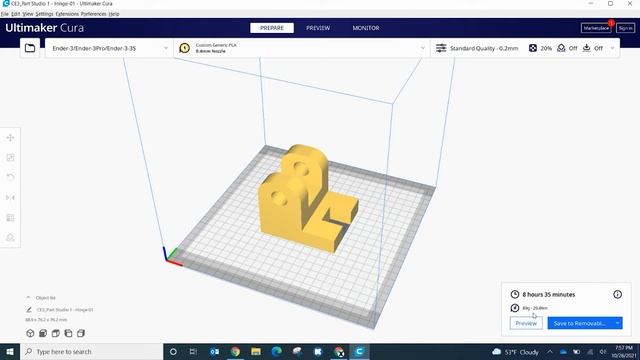The image size is (640, 360).
Task: Open the Extensions menu
Action: coord(67,14)
